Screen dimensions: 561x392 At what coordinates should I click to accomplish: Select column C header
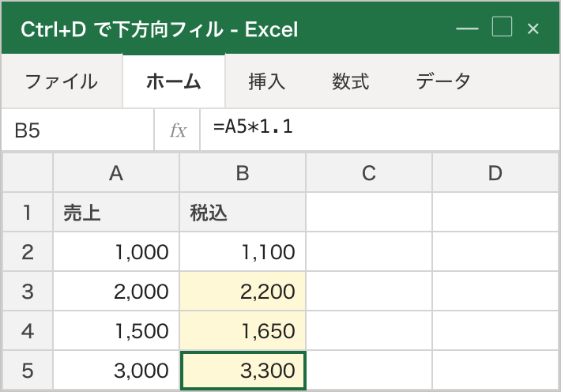(369, 173)
